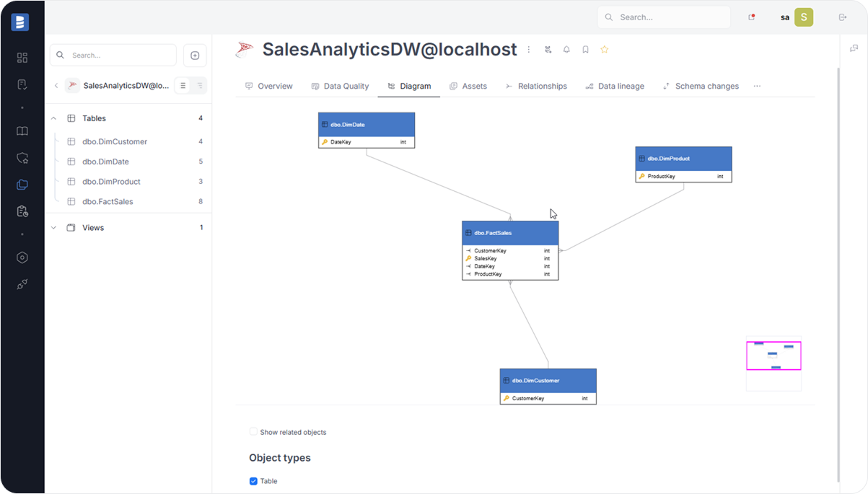Click the diagram minimap thumbnail
Screen dimensions: 868x494
tap(773, 355)
